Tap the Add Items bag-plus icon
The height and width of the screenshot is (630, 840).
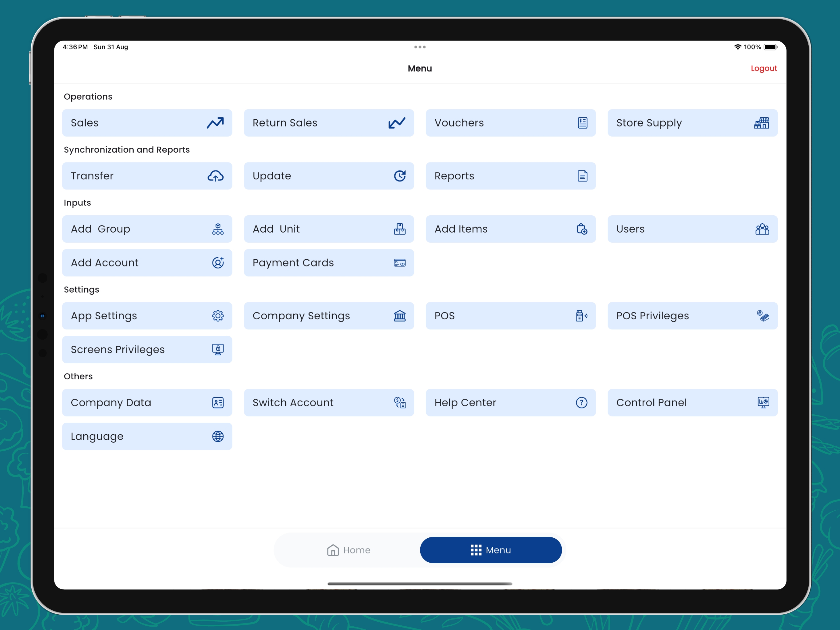(582, 229)
